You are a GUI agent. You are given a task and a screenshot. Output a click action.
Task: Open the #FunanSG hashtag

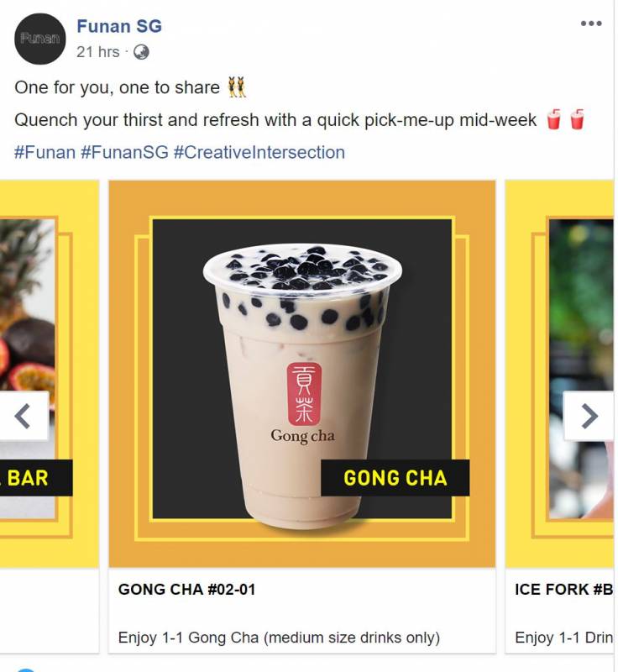(x=124, y=153)
